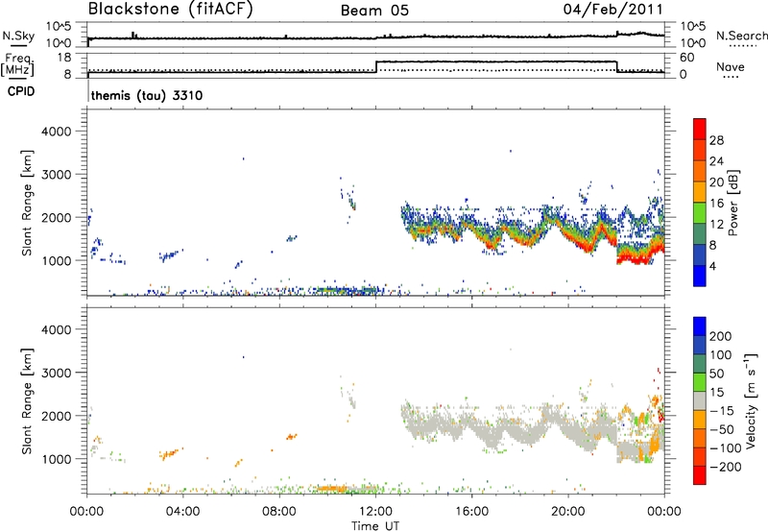Pick the -50 to -100 Velocity segment
768x532 pixels.
coord(700,438)
